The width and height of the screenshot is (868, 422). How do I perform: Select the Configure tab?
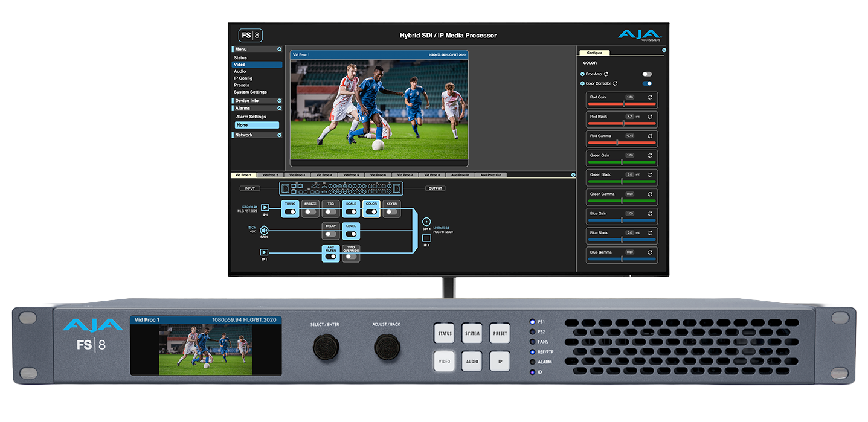(x=594, y=53)
